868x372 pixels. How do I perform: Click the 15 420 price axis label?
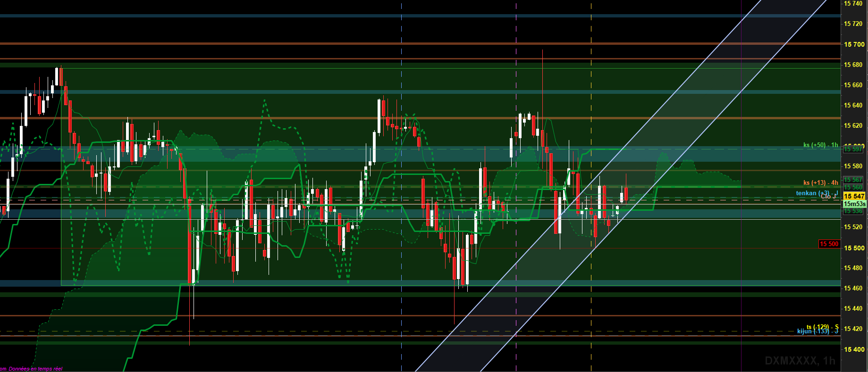pyautogui.click(x=853, y=329)
